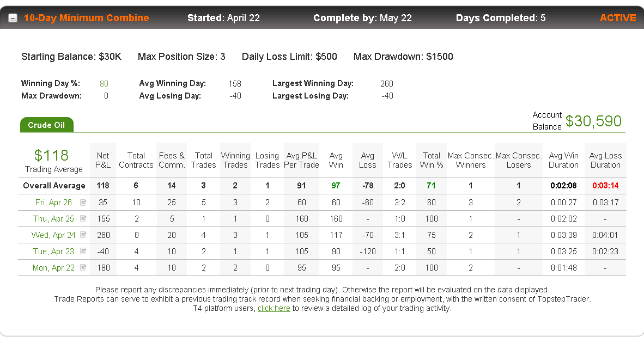Click the 10-Day Minimum Combine title

click(86, 18)
